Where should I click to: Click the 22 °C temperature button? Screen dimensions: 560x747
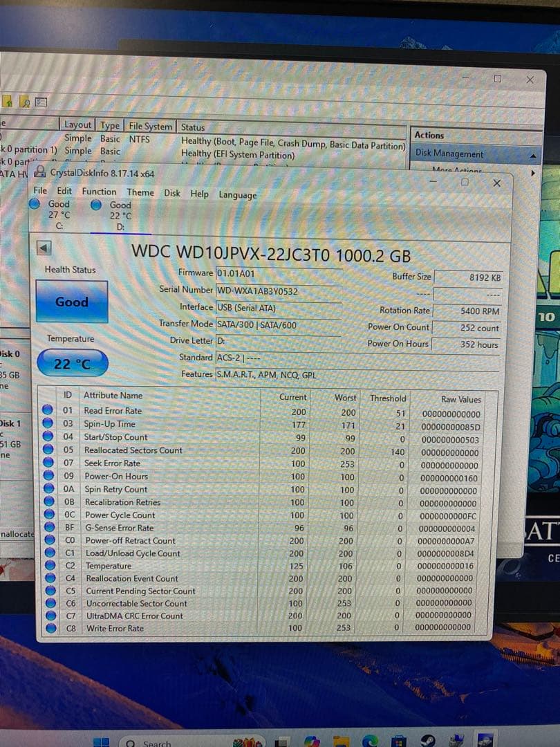[x=73, y=364]
